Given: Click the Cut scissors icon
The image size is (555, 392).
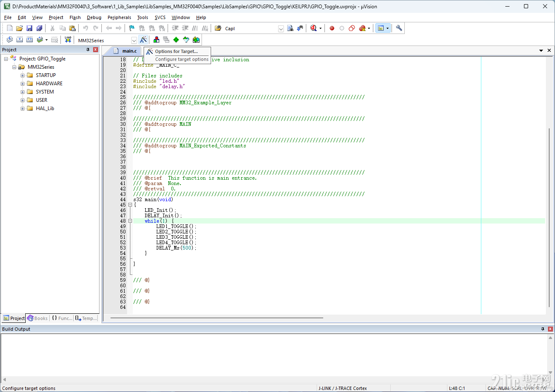Looking at the screenshot, I should [x=53, y=28].
